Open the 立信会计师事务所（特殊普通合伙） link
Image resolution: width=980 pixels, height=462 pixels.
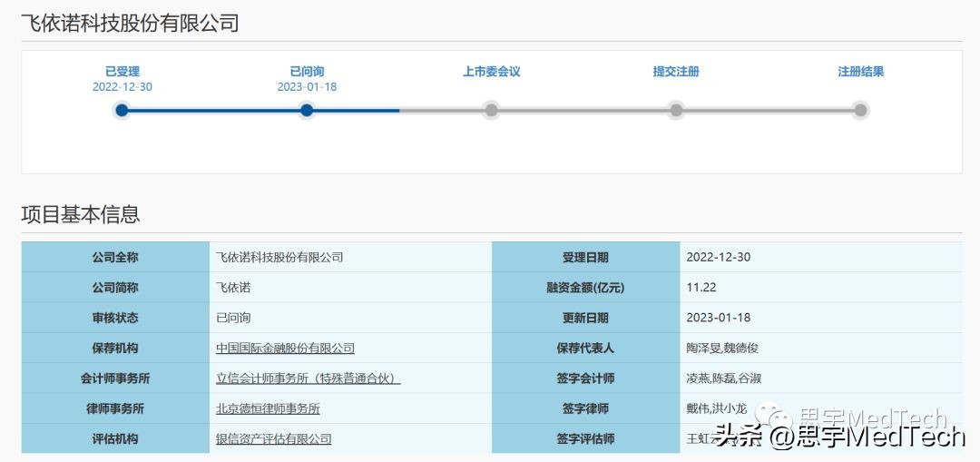pyautogui.click(x=309, y=378)
